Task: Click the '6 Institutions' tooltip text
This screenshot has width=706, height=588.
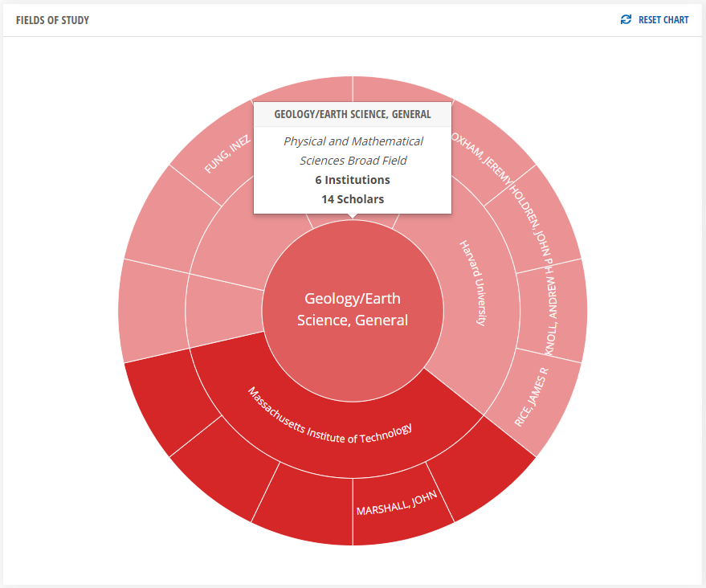Action: click(x=353, y=180)
